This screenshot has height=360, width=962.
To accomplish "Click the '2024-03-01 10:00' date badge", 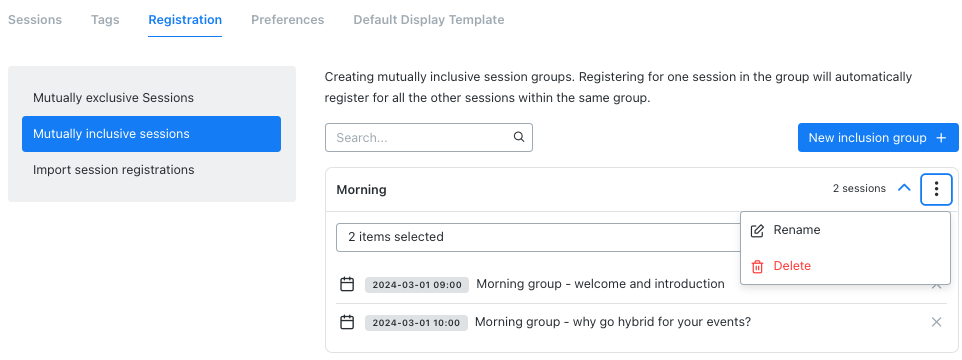I will (416, 323).
